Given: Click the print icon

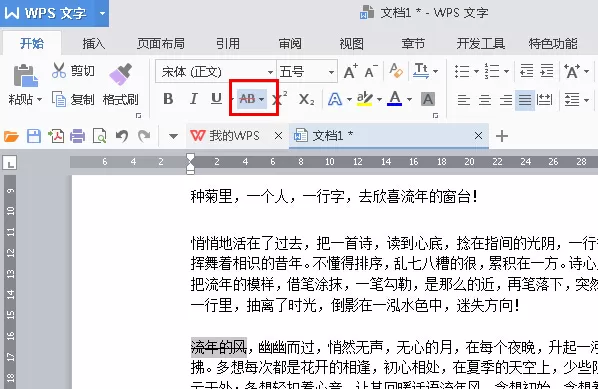Looking at the screenshot, I should (x=77, y=136).
